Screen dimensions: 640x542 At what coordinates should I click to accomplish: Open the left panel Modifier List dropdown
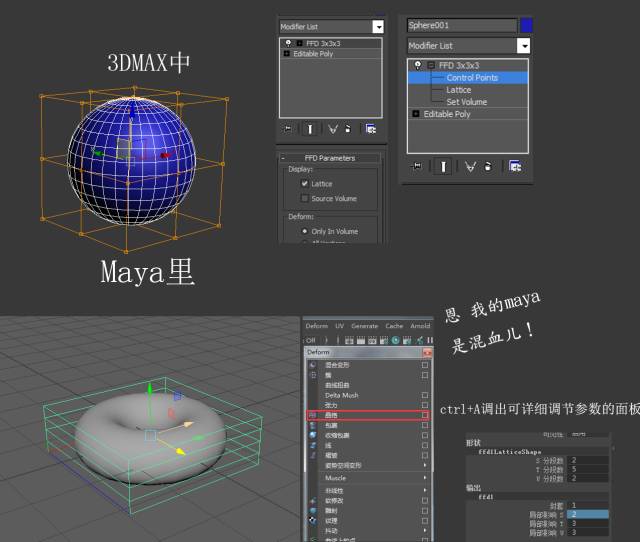click(x=378, y=27)
